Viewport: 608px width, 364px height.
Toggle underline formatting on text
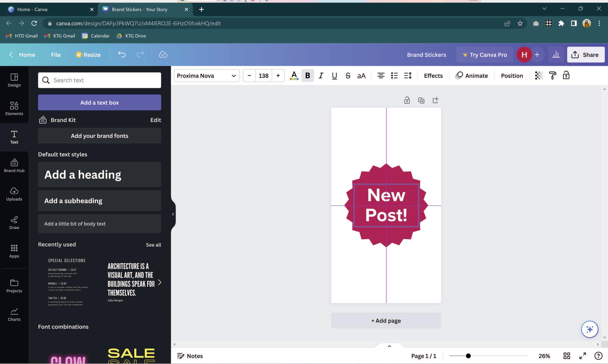(334, 76)
